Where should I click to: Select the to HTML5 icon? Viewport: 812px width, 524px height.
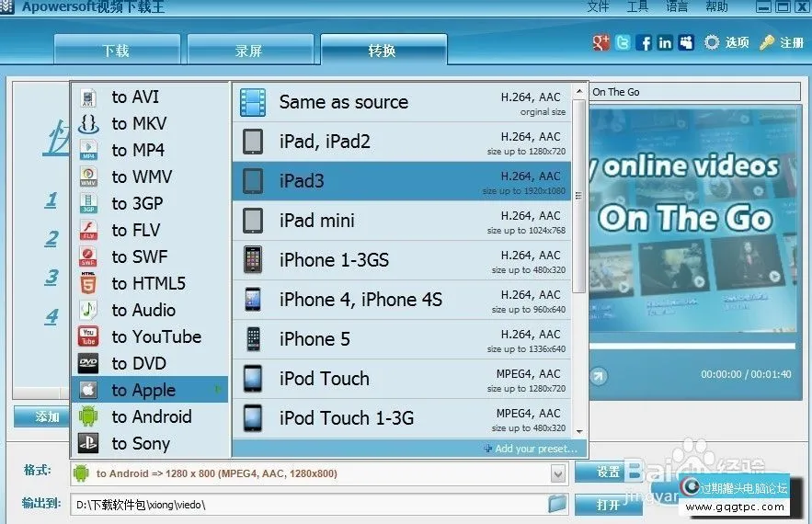click(88, 284)
